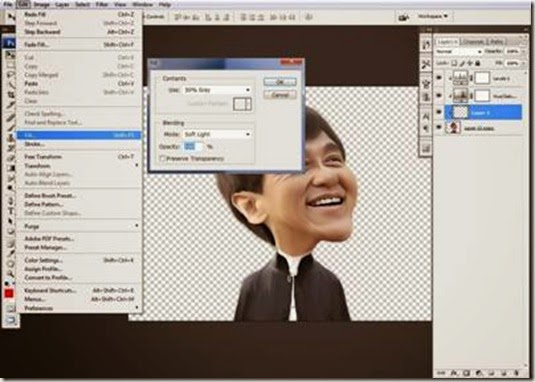Viewport: 535px width, 382px height.
Task: Open the Use contents dropdown (50% Gray)
Action: (217, 90)
